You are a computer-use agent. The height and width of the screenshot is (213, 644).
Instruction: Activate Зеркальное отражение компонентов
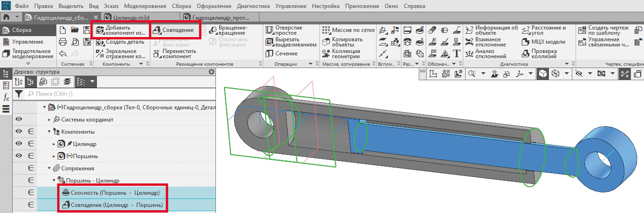click(121, 53)
